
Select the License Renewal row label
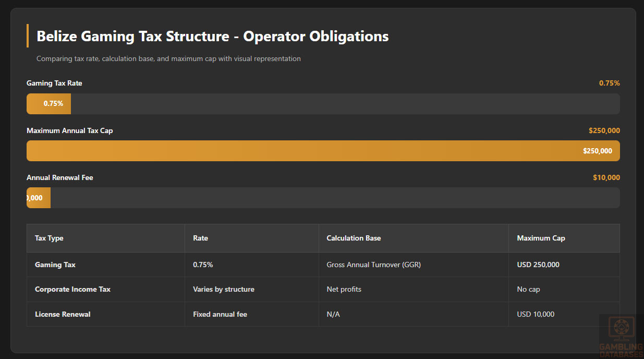63,314
